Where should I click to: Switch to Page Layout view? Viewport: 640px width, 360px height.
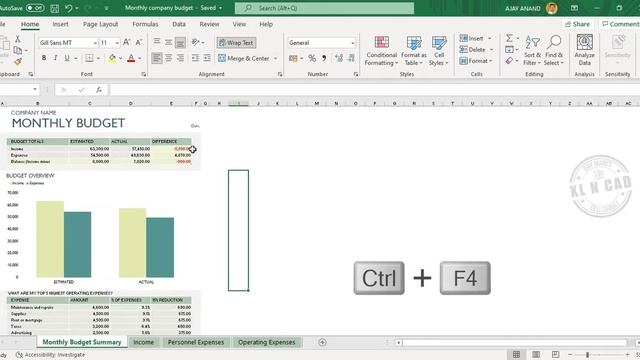pyautogui.click(x=536, y=355)
